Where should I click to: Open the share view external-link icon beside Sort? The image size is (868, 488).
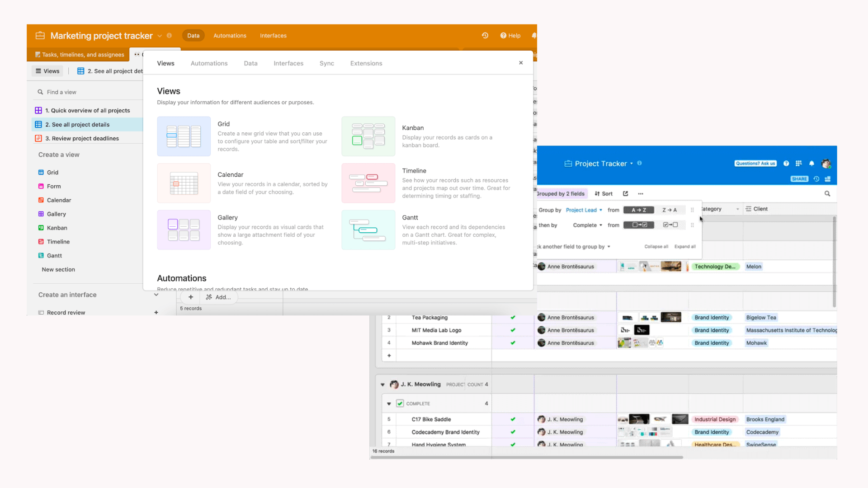[x=626, y=193]
